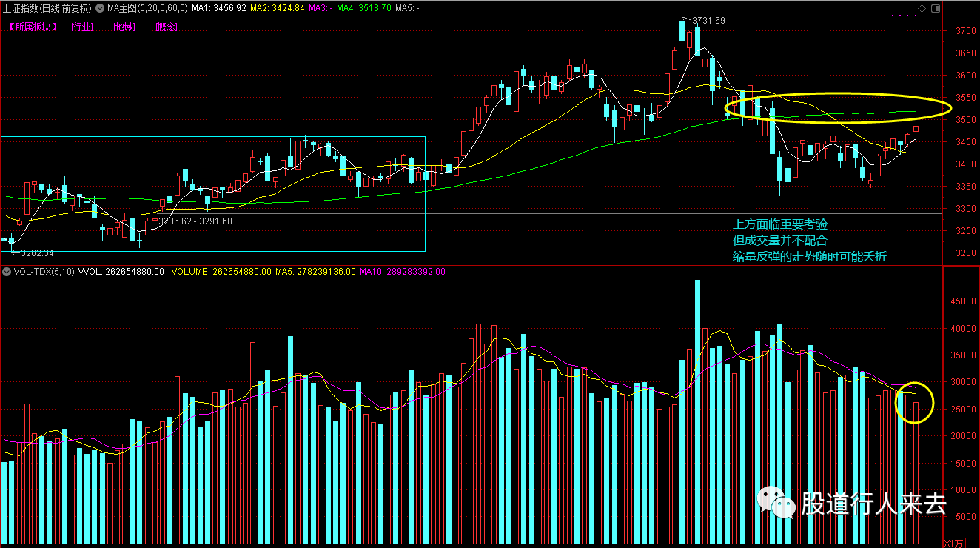Click the X1万 unit label in volume axis
The image size is (980, 548).
(x=956, y=542)
